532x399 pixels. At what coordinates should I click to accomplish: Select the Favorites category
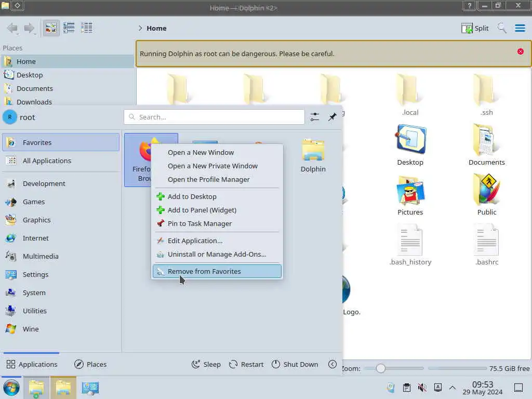coord(61,142)
